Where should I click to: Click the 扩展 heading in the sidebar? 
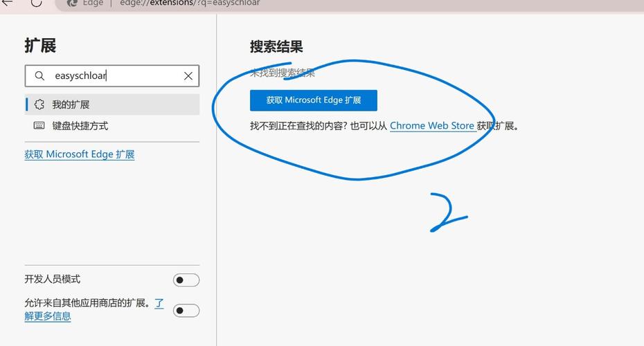(40, 45)
